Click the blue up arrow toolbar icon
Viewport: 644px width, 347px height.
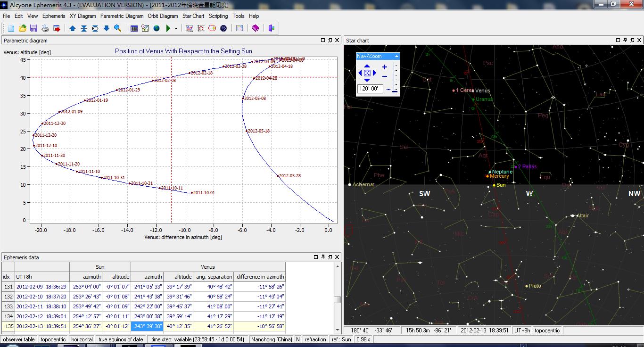[73, 28]
